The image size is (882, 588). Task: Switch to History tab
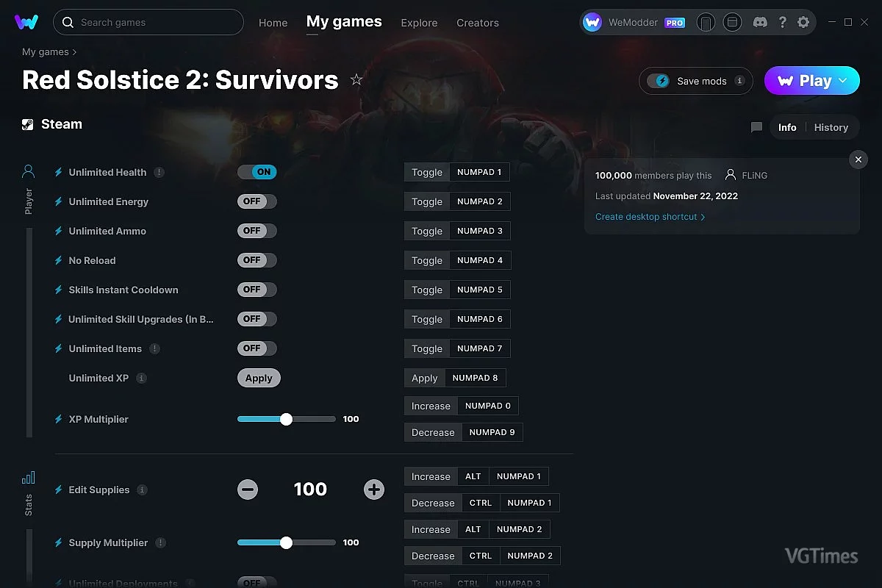[831, 127]
